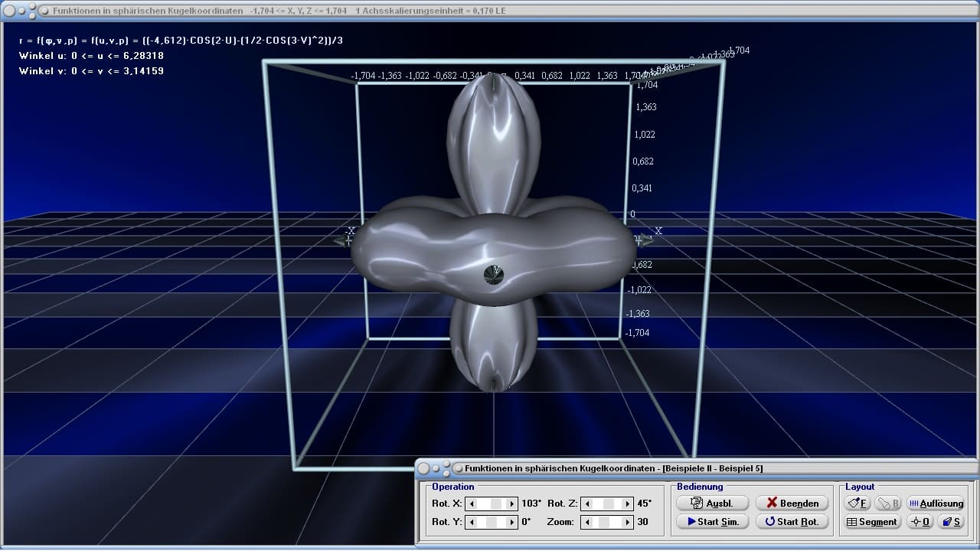Screen dimensions: 980x551
Task: Click the main window title bar text
Action: pos(279,11)
